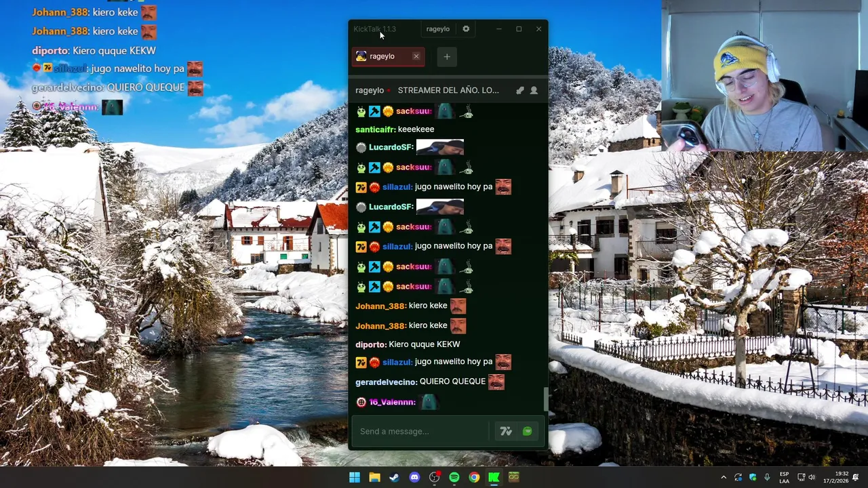The width and height of the screenshot is (868, 488).
Task: Click the chat scrollbar thumb
Action: click(545, 399)
